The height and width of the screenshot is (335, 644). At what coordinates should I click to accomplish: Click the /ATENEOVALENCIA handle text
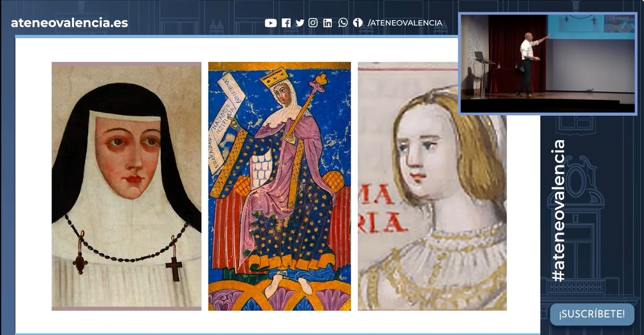click(x=405, y=23)
